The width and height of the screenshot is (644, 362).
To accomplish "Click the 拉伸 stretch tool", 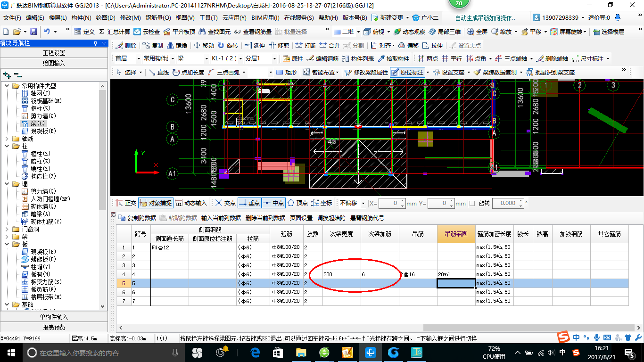I will 433,46.
